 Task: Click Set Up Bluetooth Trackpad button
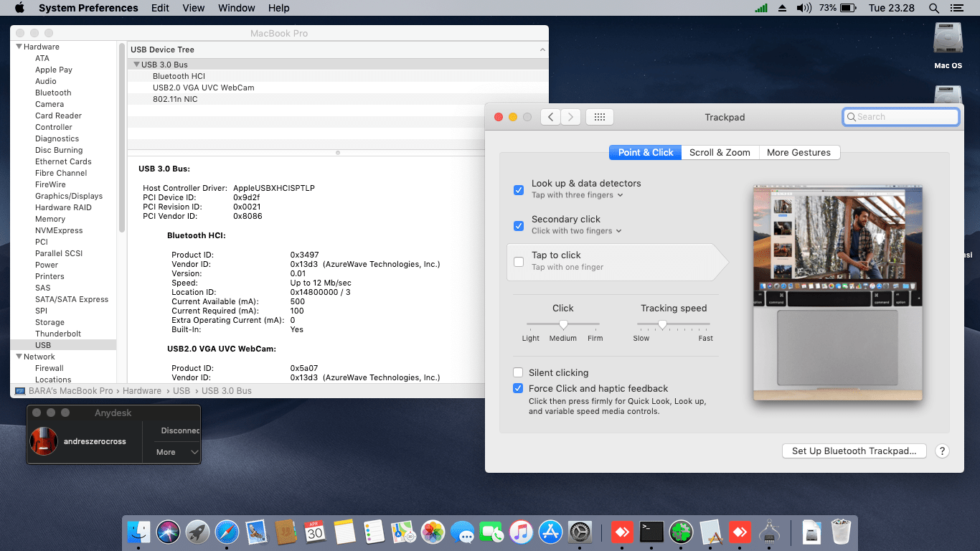point(854,451)
